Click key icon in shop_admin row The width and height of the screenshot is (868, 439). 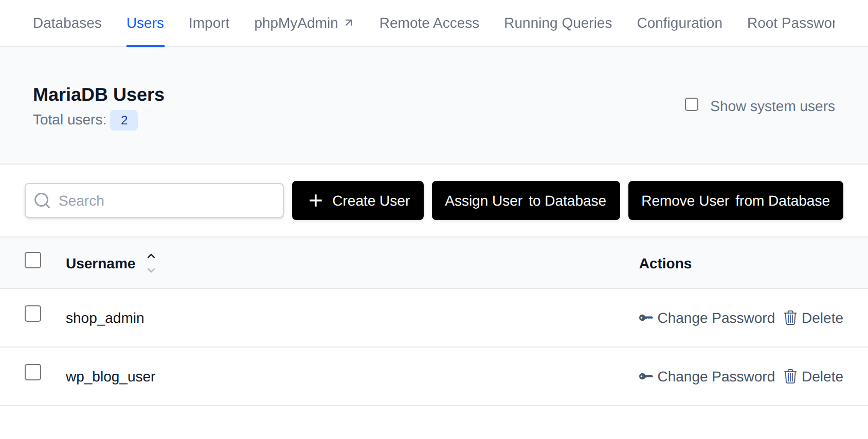(x=646, y=318)
